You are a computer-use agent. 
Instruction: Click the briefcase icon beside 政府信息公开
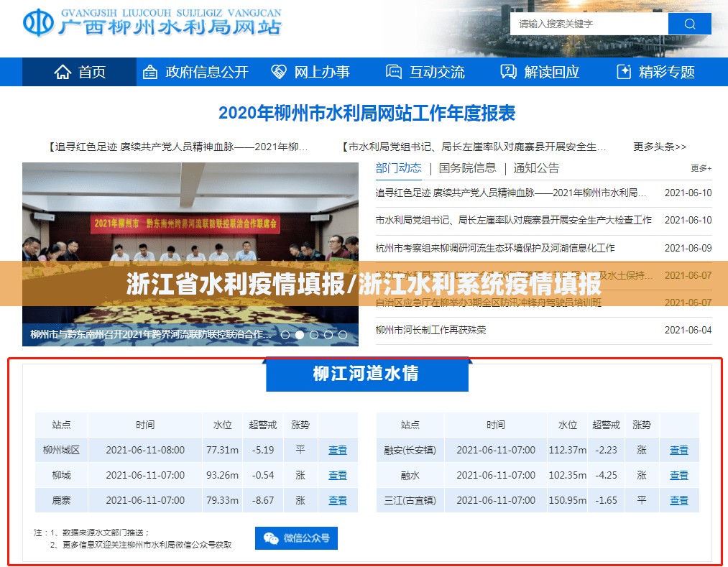(x=150, y=72)
